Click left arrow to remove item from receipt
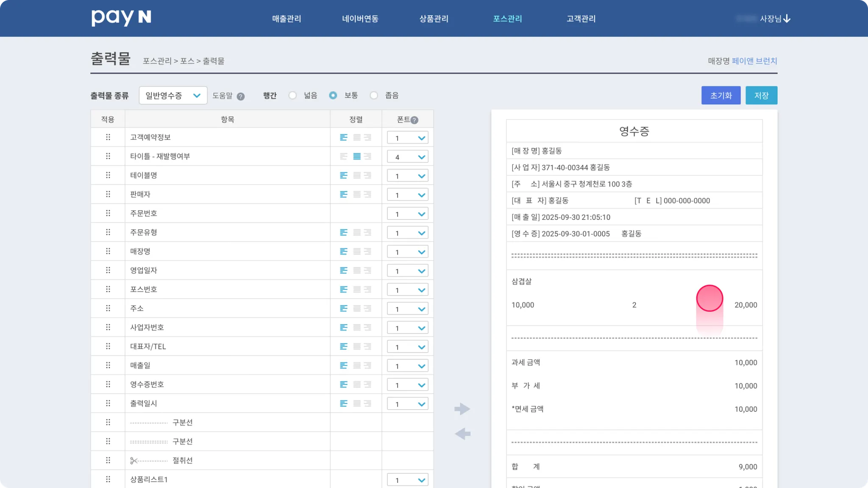 pos(462,434)
